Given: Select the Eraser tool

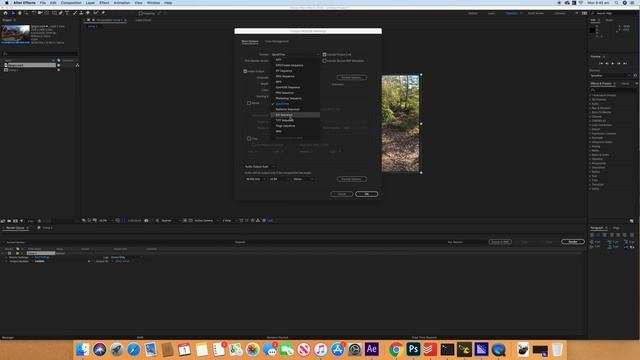Looking at the screenshot, I should click(x=87, y=13).
